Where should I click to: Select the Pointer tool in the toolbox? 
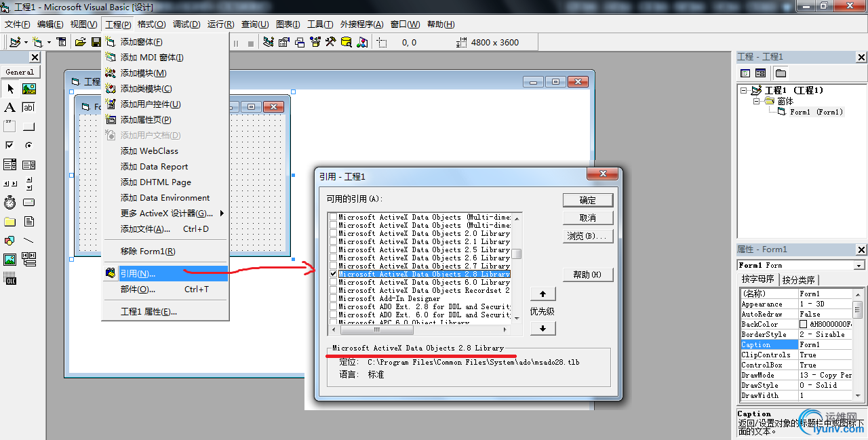(10, 89)
